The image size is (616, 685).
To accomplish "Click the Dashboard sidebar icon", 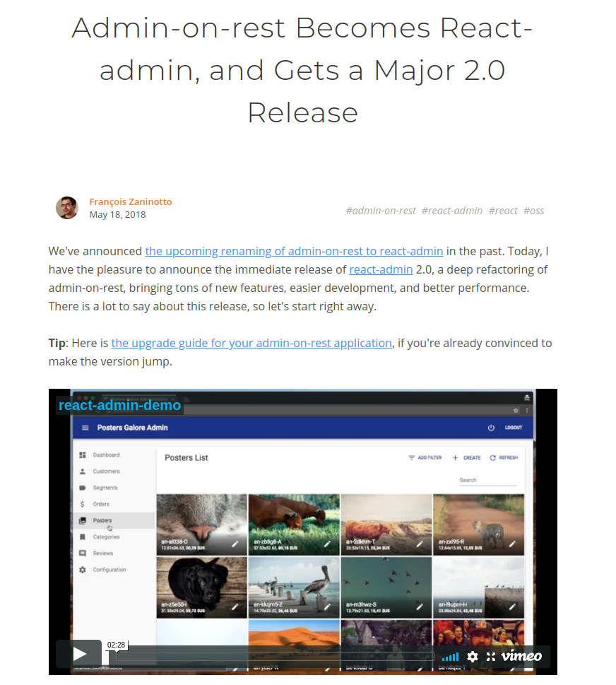I will (83, 455).
